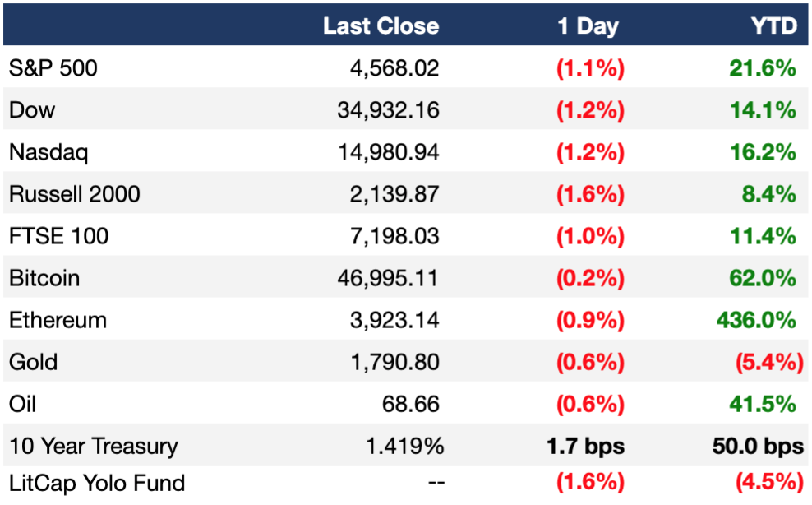Select Gold YTD value (5.4%)

tap(769, 362)
